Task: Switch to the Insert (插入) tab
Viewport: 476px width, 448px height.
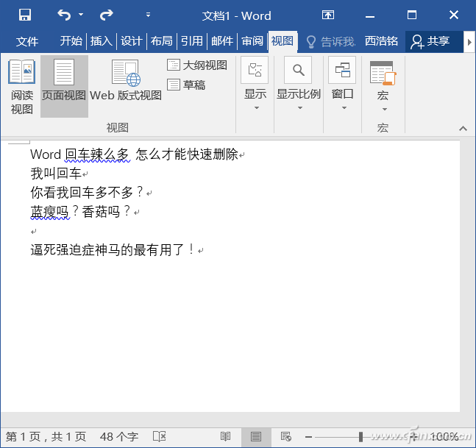Action: 101,41
